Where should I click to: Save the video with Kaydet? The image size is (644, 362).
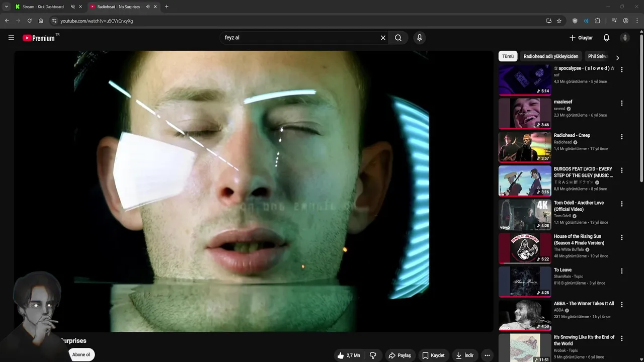(x=433, y=355)
